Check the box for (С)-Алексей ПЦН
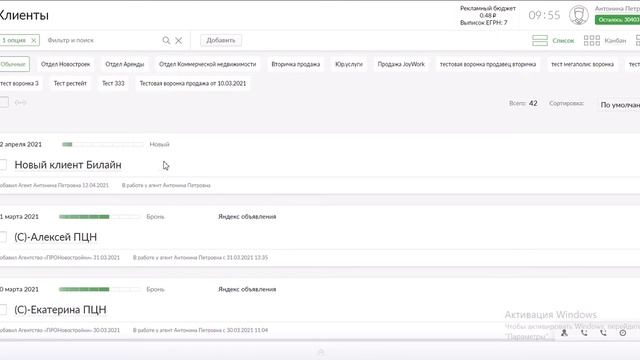 coord(3,237)
